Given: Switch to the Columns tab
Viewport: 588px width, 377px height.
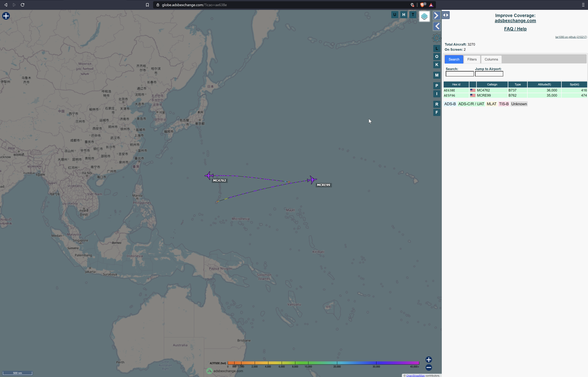Looking at the screenshot, I should pyautogui.click(x=491, y=59).
